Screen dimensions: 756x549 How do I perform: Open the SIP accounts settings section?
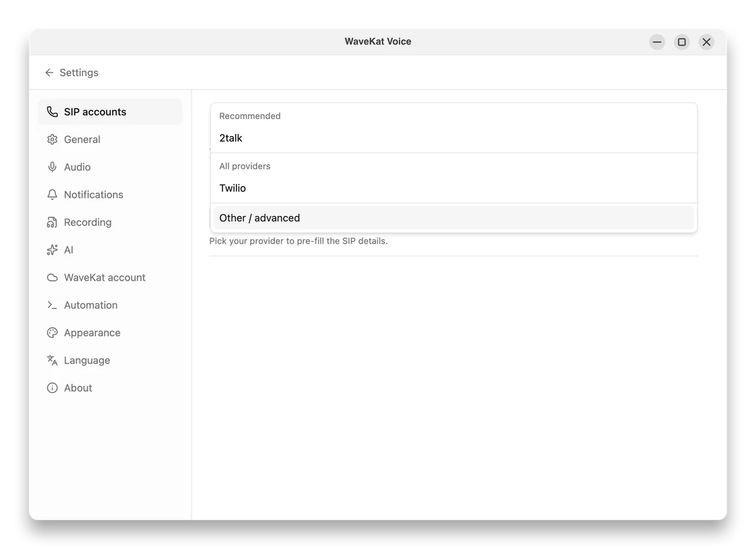pyautogui.click(x=110, y=112)
